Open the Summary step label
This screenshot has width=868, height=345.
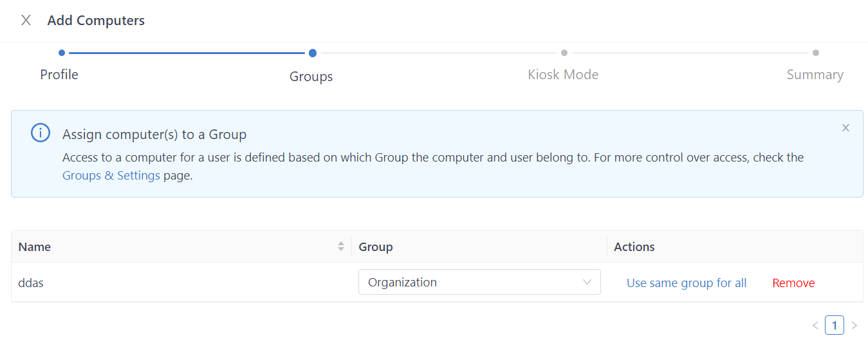point(815,75)
